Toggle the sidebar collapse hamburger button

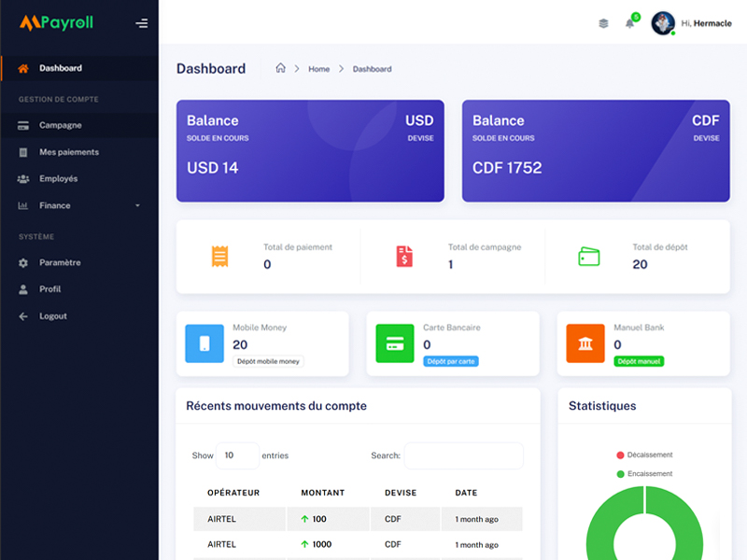(x=141, y=23)
